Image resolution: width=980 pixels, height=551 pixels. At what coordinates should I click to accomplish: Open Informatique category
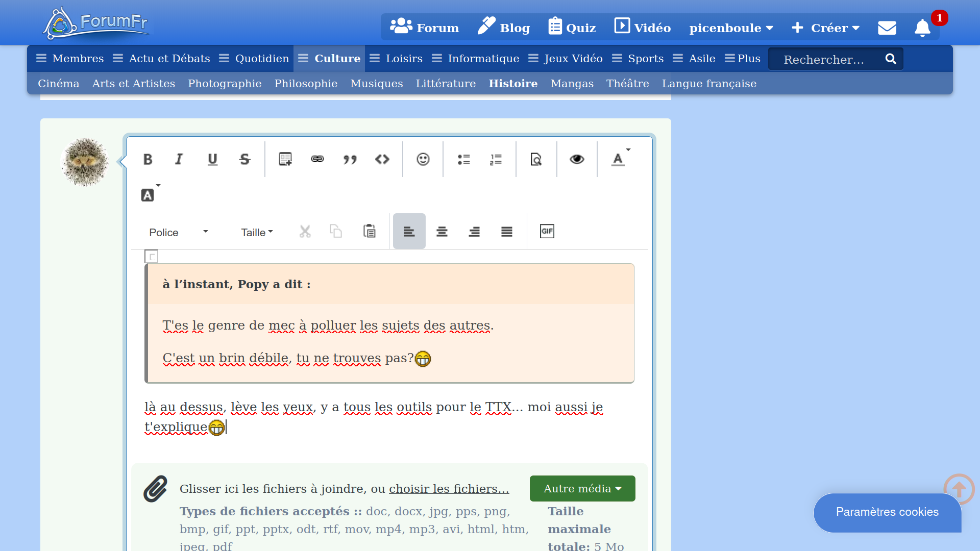tap(476, 59)
